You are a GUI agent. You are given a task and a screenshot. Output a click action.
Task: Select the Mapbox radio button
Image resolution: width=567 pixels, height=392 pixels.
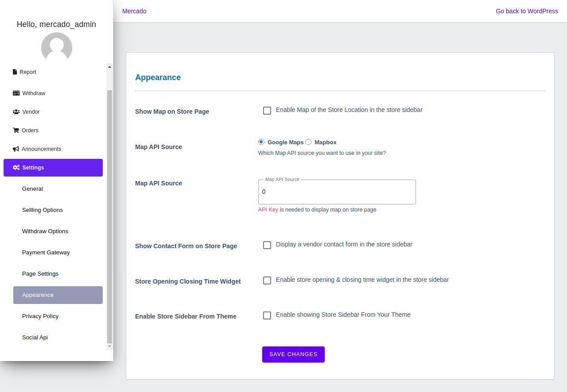click(308, 142)
